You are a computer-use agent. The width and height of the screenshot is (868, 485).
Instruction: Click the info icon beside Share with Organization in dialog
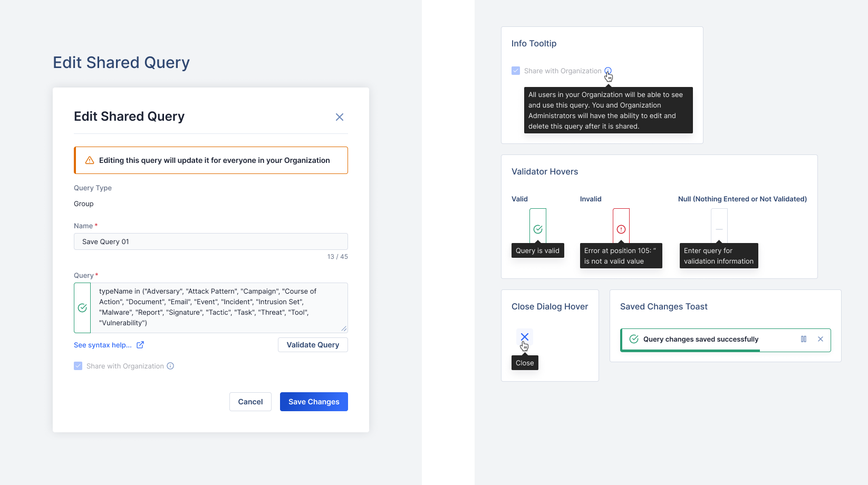170,366
